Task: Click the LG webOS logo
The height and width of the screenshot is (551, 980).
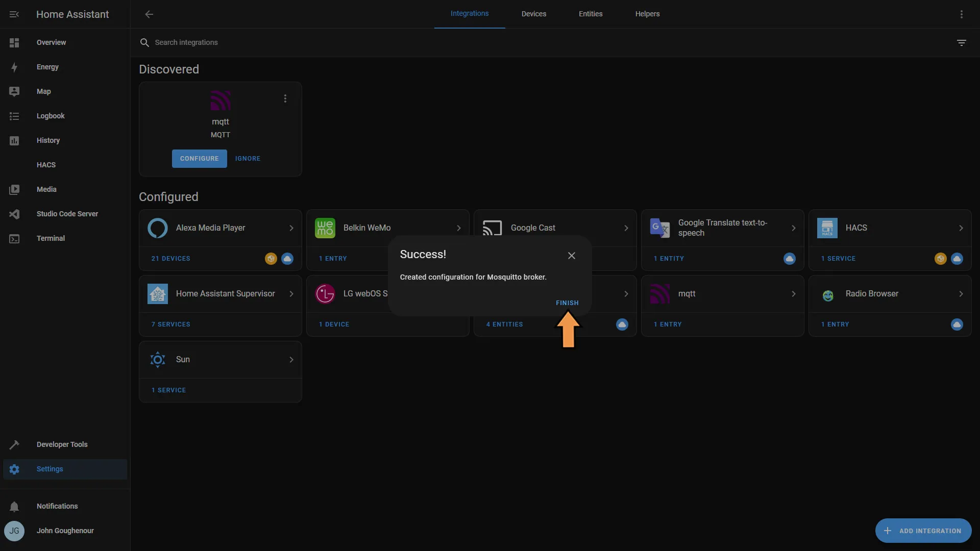Action: pyautogui.click(x=325, y=294)
